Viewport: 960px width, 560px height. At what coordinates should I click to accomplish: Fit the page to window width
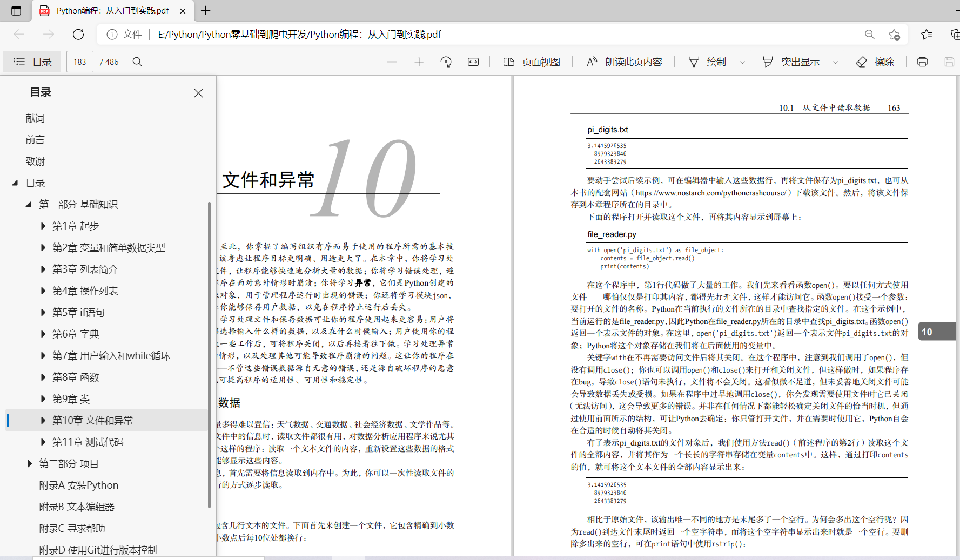tap(473, 62)
